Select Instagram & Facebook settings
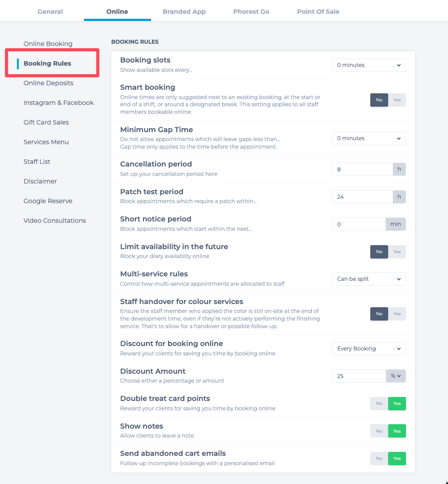448x484 pixels. click(x=59, y=103)
